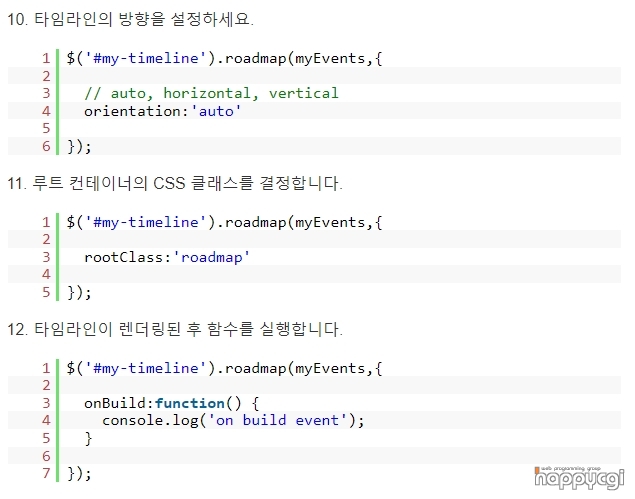Viewport: 635px width, 499px height.
Task: Click closing '});' on line 5 of section 11
Action: click(x=79, y=292)
